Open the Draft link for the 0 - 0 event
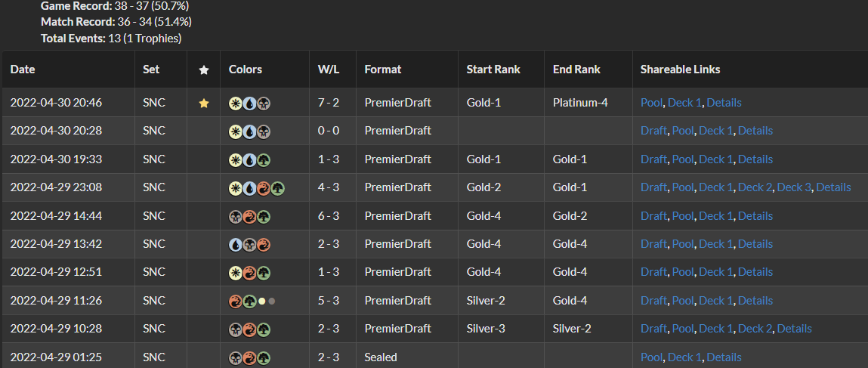This screenshot has height=368, width=868. point(653,131)
